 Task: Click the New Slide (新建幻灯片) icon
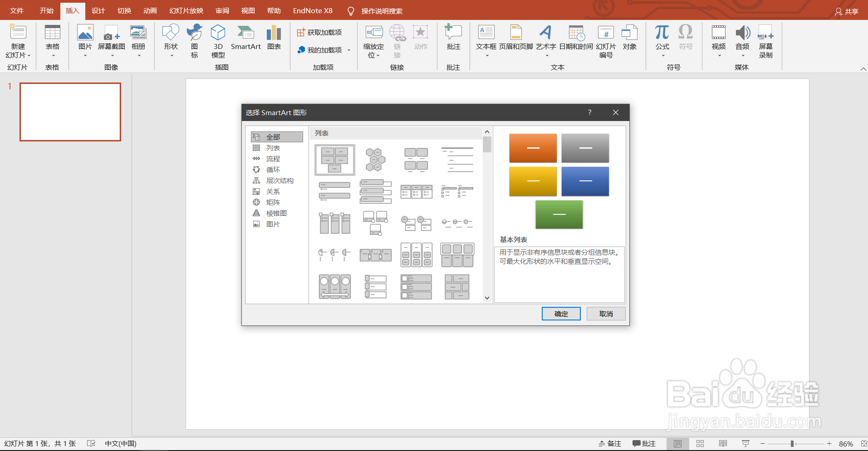(18, 33)
